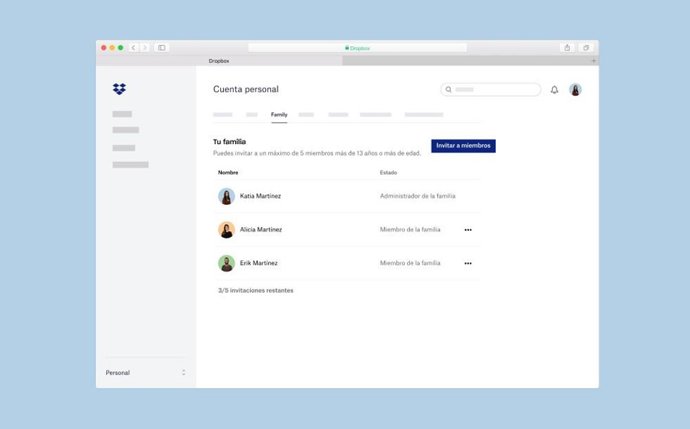The image size is (690, 429).
Task: Switch to the Dropbox browser tab
Action: pyautogui.click(x=219, y=61)
